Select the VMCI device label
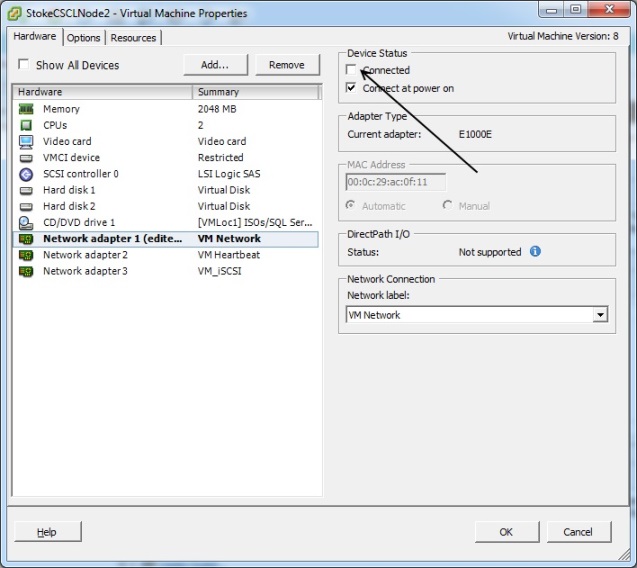637x568 pixels. (x=72, y=158)
